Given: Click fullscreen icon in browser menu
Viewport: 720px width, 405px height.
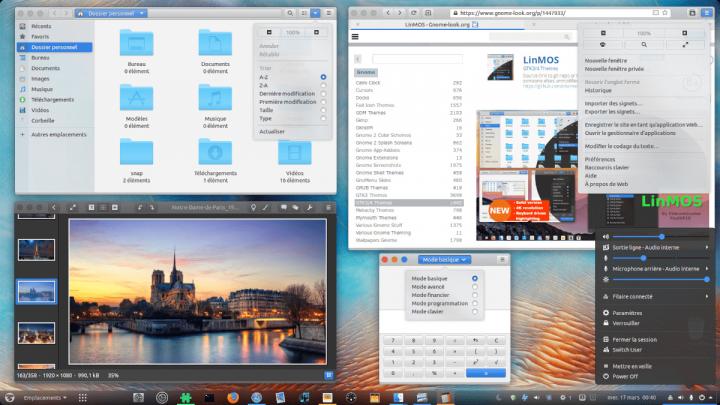Looking at the screenshot, I should (684, 45).
